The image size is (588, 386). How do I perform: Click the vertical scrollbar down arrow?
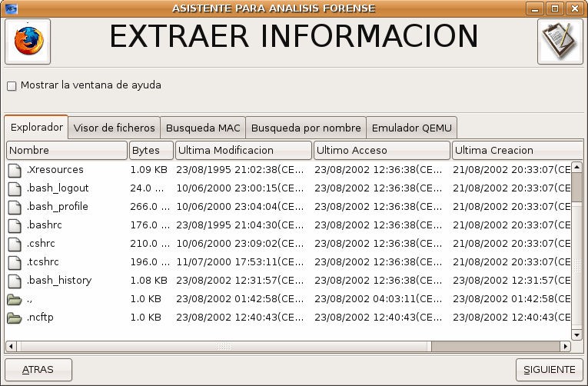coord(577,335)
